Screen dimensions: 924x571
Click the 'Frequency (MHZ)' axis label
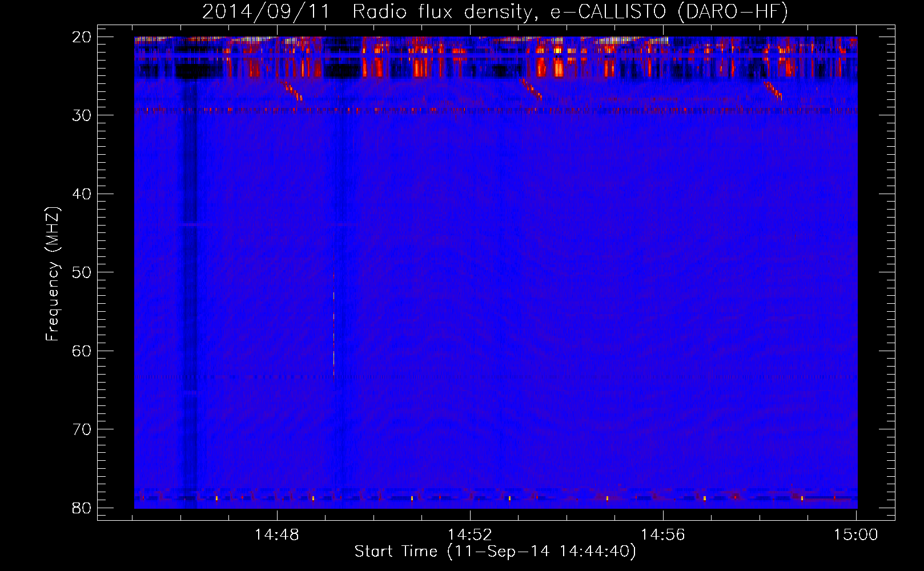[x=53, y=274]
